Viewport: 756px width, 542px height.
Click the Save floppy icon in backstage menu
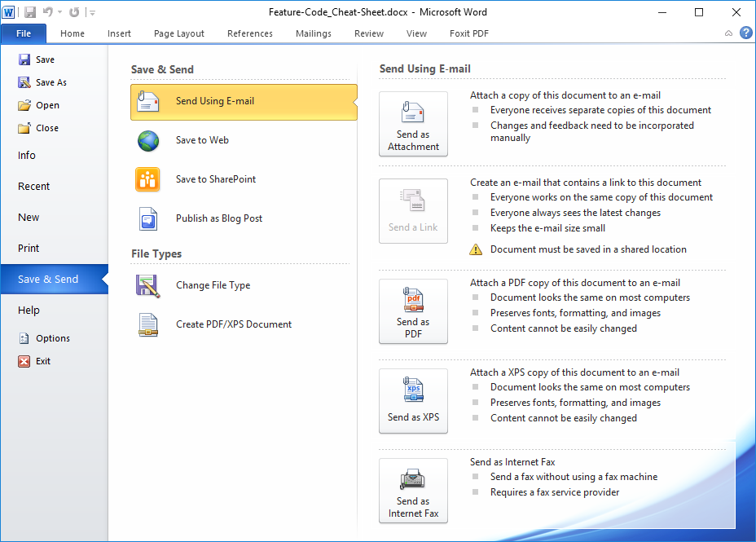24,59
